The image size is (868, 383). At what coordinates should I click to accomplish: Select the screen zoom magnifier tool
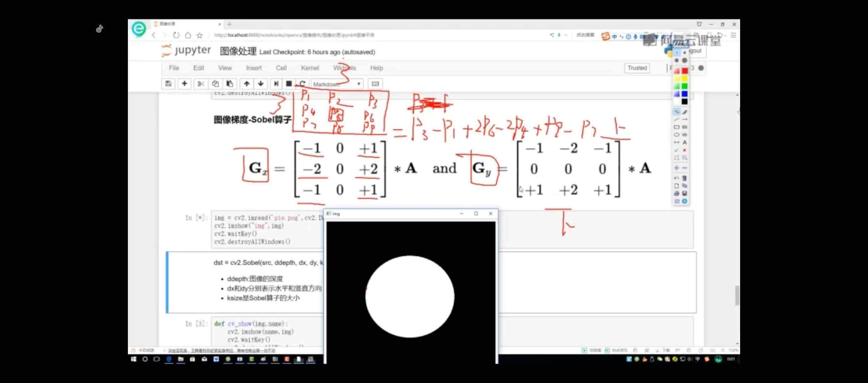pyautogui.click(x=685, y=158)
